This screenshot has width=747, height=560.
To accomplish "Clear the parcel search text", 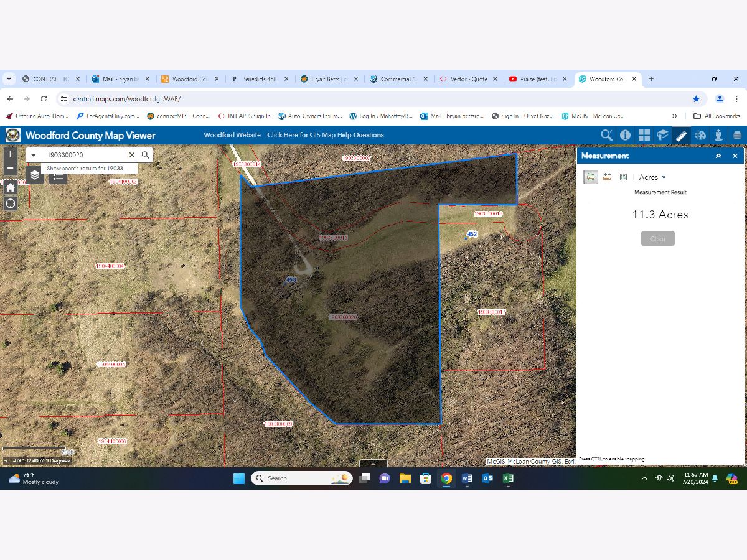I will point(131,155).
